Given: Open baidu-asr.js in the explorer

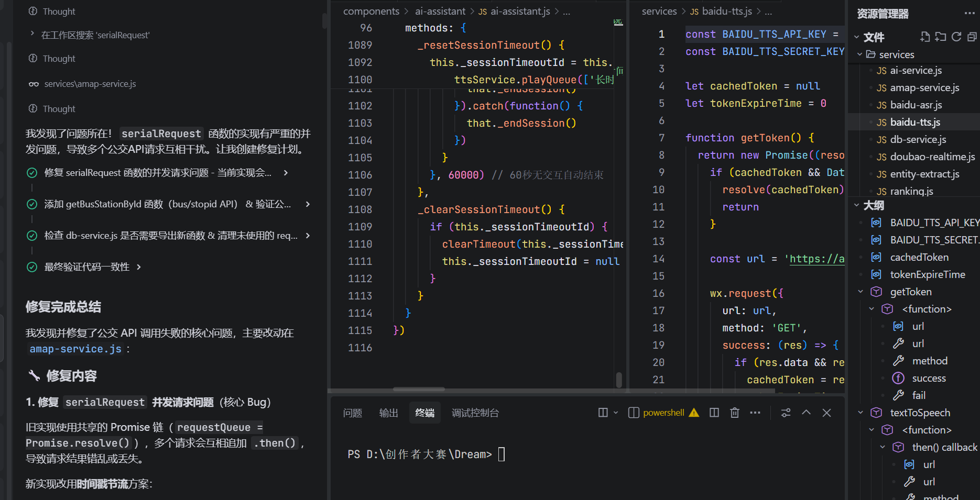Looking at the screenshot, I should (x=916, y=105).
